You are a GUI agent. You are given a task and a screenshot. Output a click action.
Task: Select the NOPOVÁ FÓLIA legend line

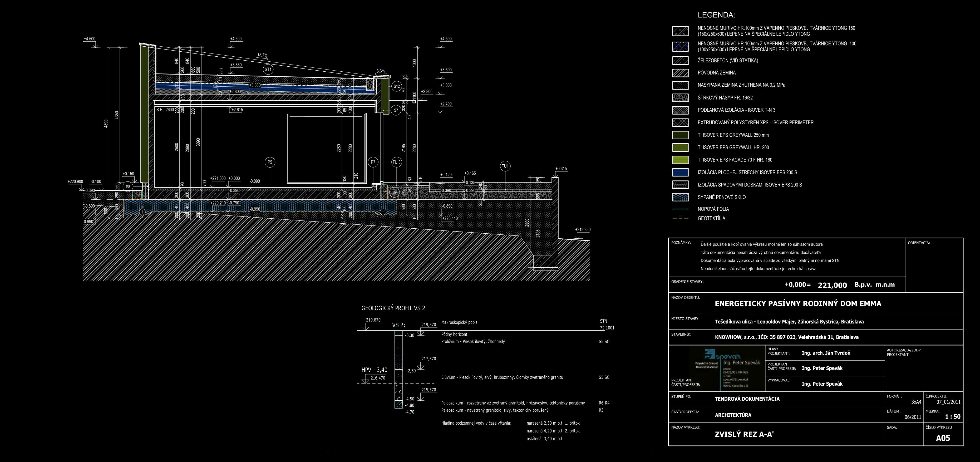pyautogui.click(x=680, y=209)
